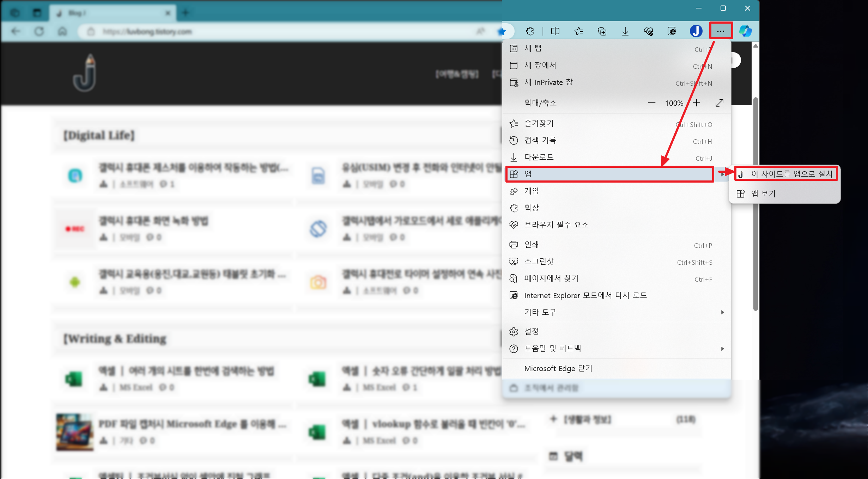Click the Extensions puzzle icon in toolbar

point(530,31)
